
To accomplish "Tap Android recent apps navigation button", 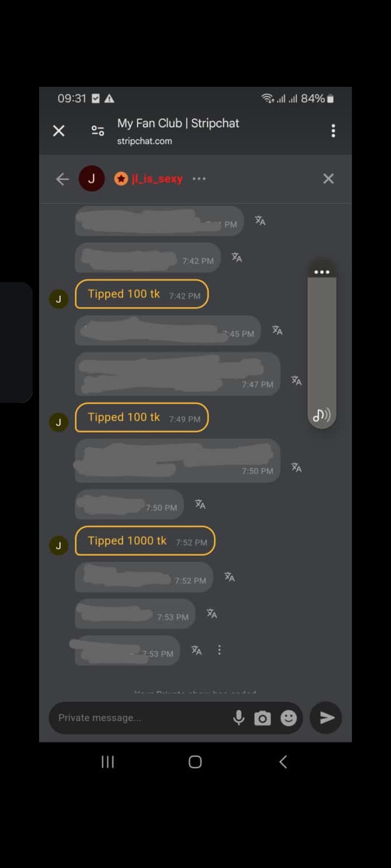I will click(108, 762).
